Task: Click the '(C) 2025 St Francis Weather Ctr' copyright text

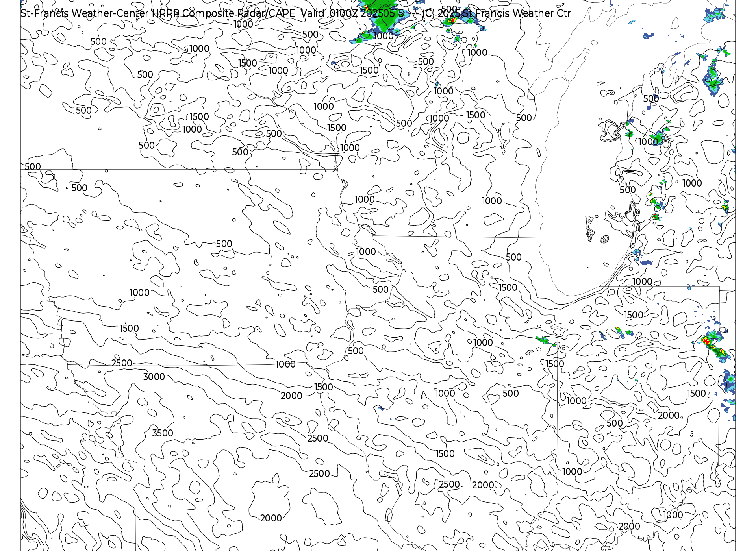Action: [497, 13]
